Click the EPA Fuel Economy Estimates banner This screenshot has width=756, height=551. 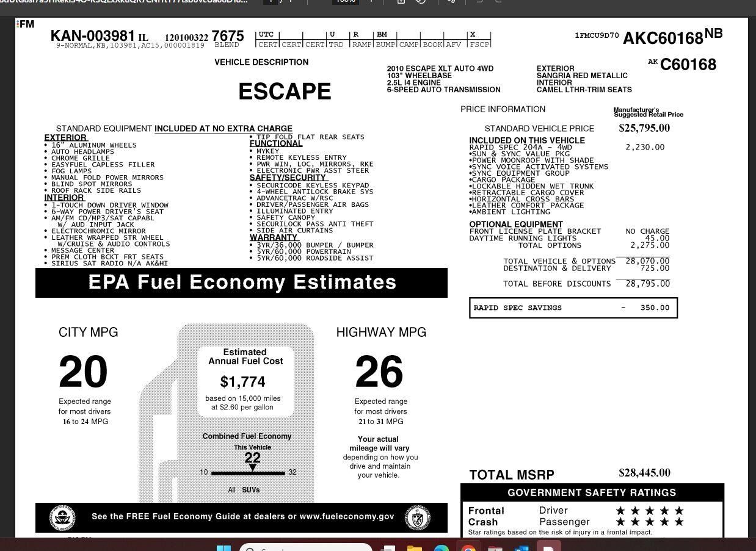click(242, 283)
